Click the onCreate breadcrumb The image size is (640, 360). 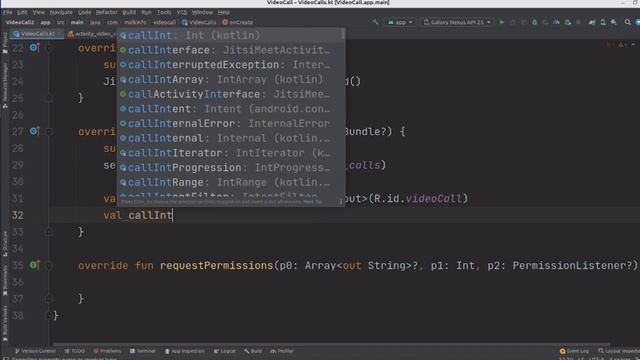tap(238, 22)
